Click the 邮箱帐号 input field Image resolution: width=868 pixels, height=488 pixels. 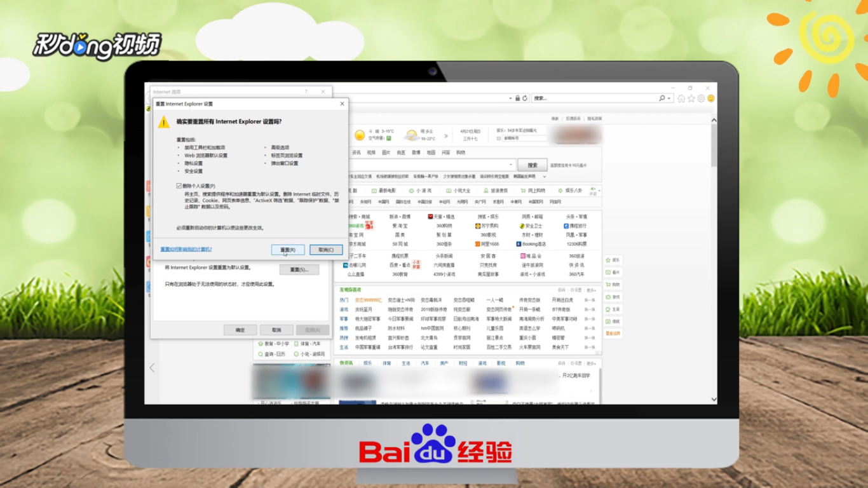(525, 138)
